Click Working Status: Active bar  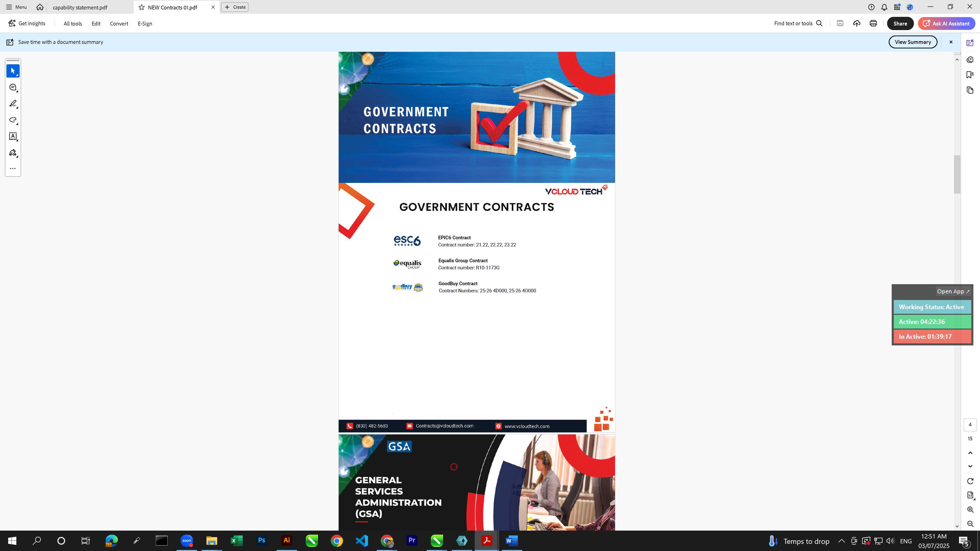(932, 307)
